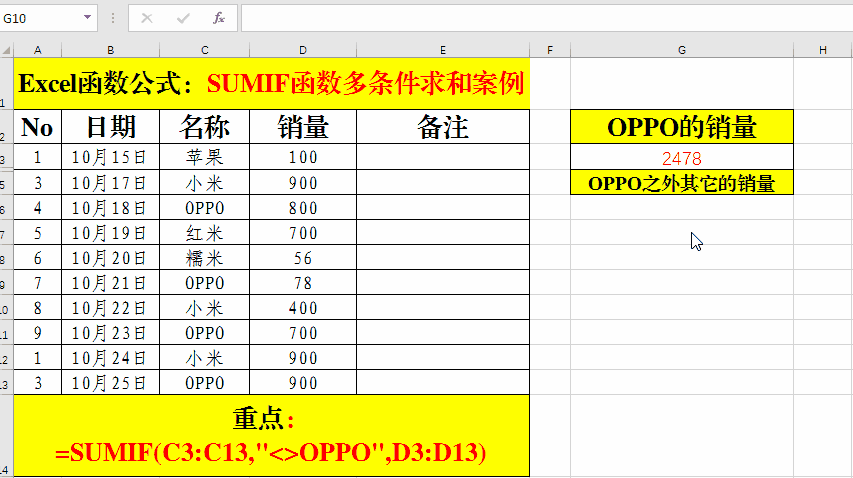Viewport: 853px width, 478px height.
Task: Click the empty 备注 cell in the 10月20日 row
Action: [x=443, y=258]
